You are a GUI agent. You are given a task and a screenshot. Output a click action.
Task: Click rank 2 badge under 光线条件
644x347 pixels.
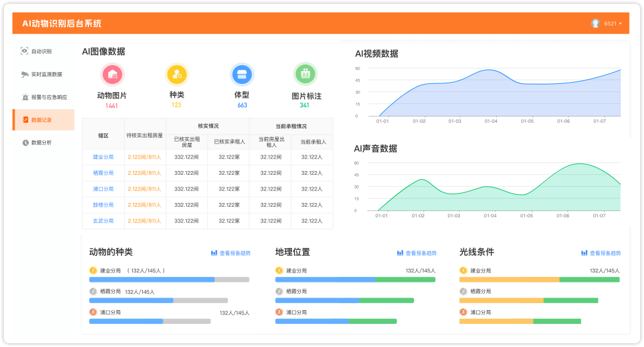pos(463,291)
